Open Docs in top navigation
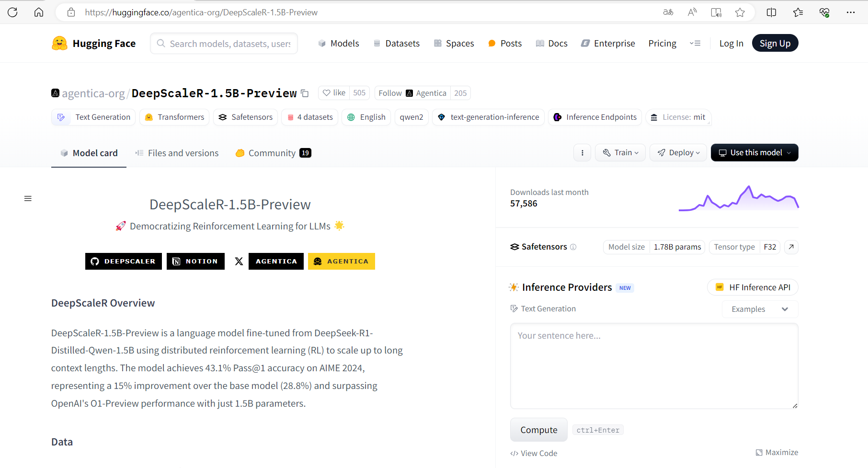 click(x=551, y=44)
